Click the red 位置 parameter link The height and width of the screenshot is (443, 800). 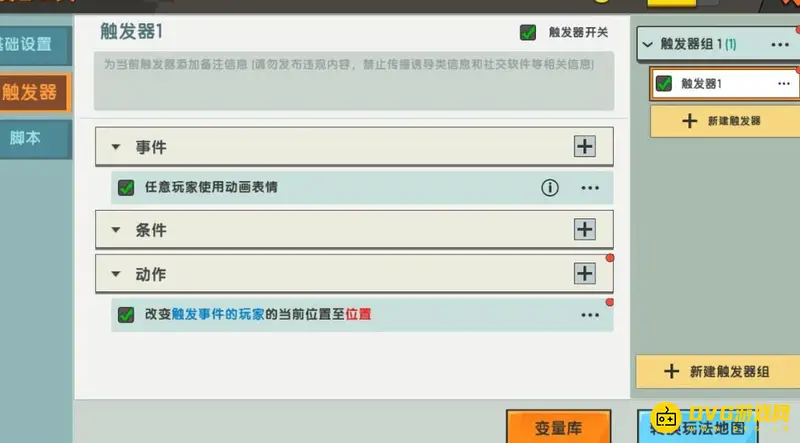click(x=358, y=314)
